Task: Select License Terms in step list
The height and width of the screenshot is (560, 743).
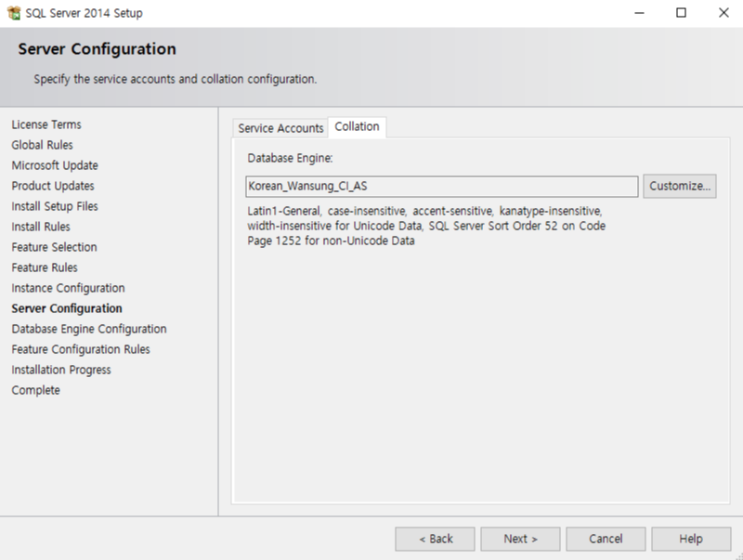Action: (46, 124)
